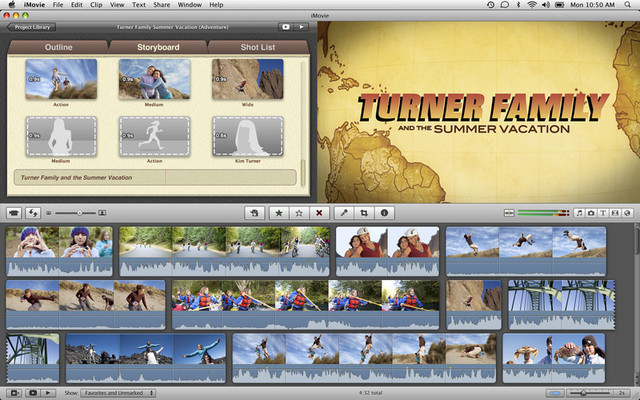Mark selection as favorite with filled star
Image resolution: width=640 pixels, height=400 pixels.
[277, 213]
